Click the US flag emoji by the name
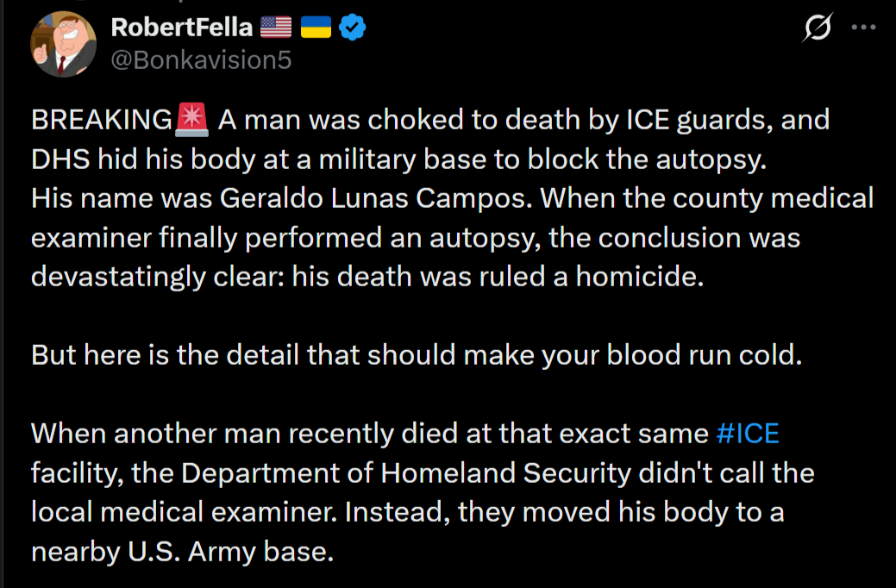This screenshot has width=896, height=588. [x=276, y=28]
